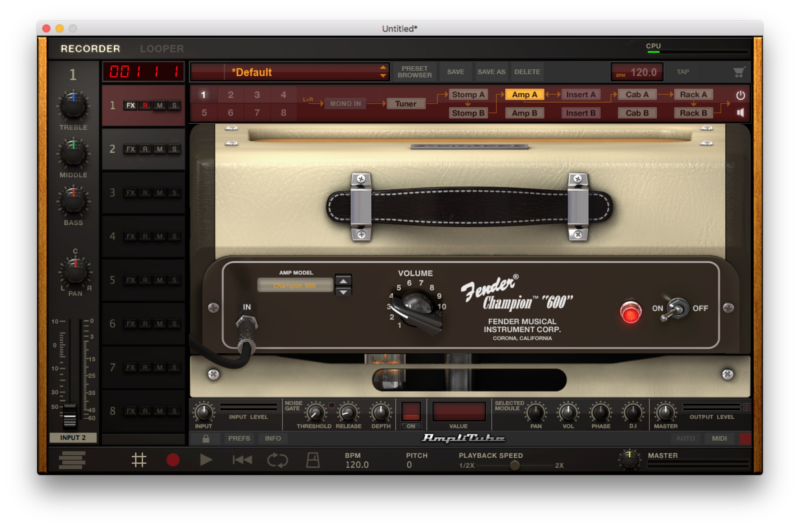This screenshot has width=801, height=528.
Task: Click the SAVE AS button
Action: coord(491,72)
